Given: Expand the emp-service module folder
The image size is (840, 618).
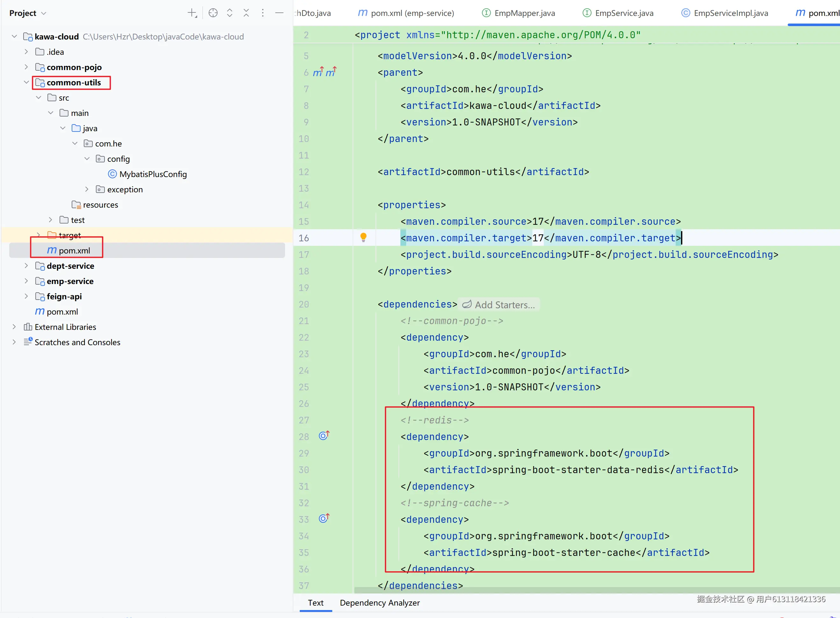Looking at the screenshot, I should 26,281.
